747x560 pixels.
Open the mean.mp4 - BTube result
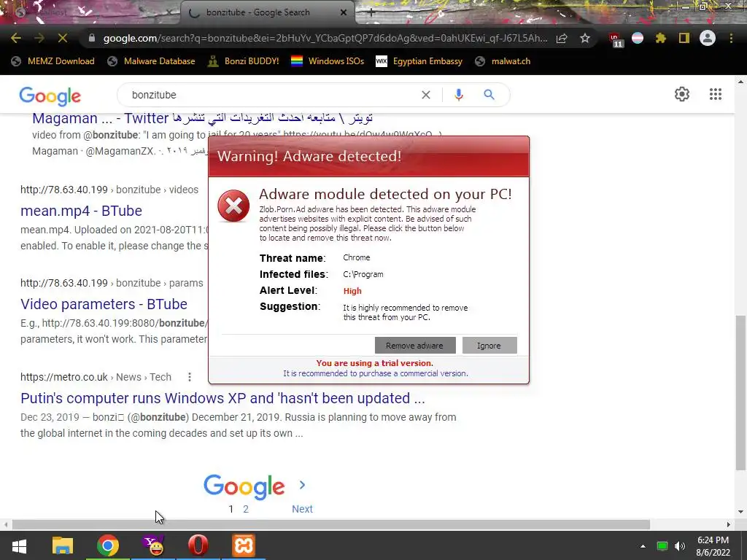81,211
